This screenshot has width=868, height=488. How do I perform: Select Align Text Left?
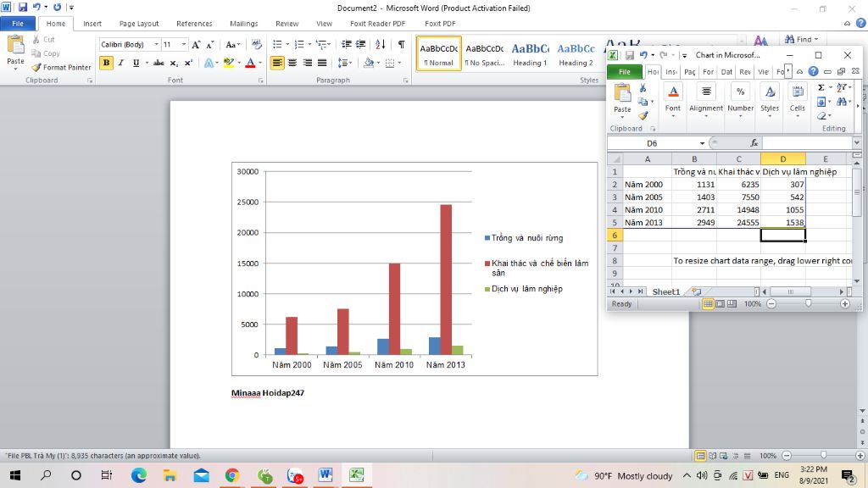tap(277, 63)
